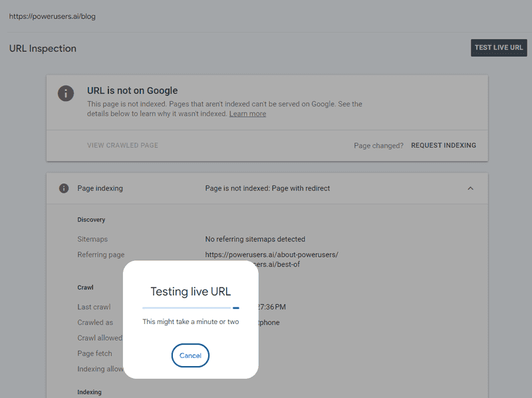Click the Indexing allowed row label
The image size is (532, 398).
coord(100,369)
